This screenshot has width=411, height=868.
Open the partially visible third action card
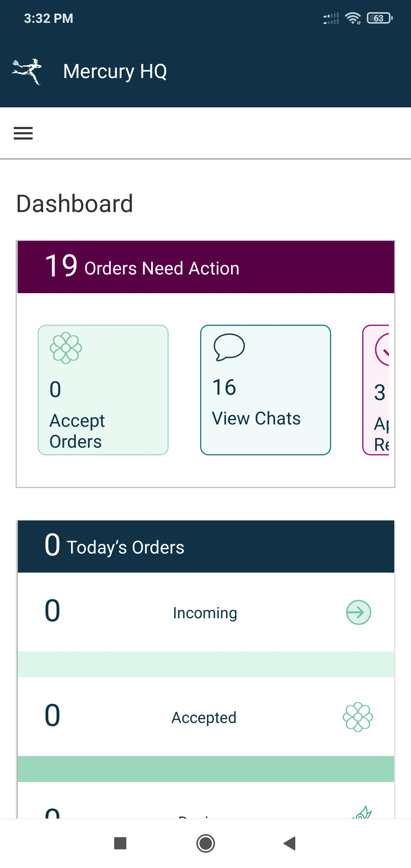click(x=376, y=390)
